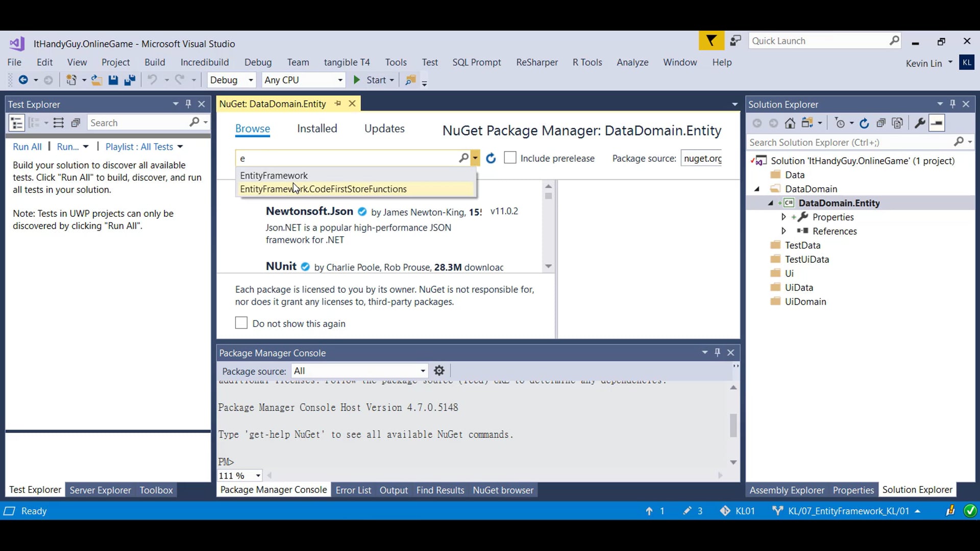Click the Collapse All icon in Solution Explorer
Viewport: 980px width, 551px height.
(x=880, y=123)
